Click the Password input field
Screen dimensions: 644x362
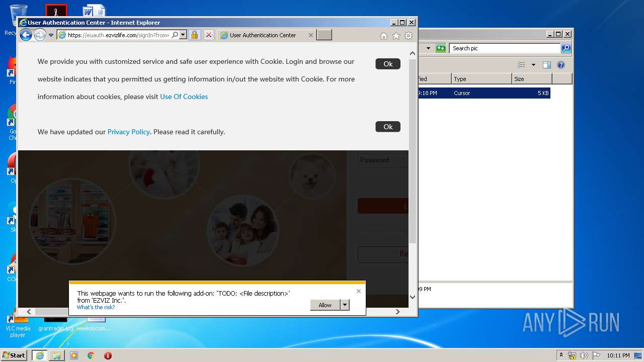(x=383, y=160)
